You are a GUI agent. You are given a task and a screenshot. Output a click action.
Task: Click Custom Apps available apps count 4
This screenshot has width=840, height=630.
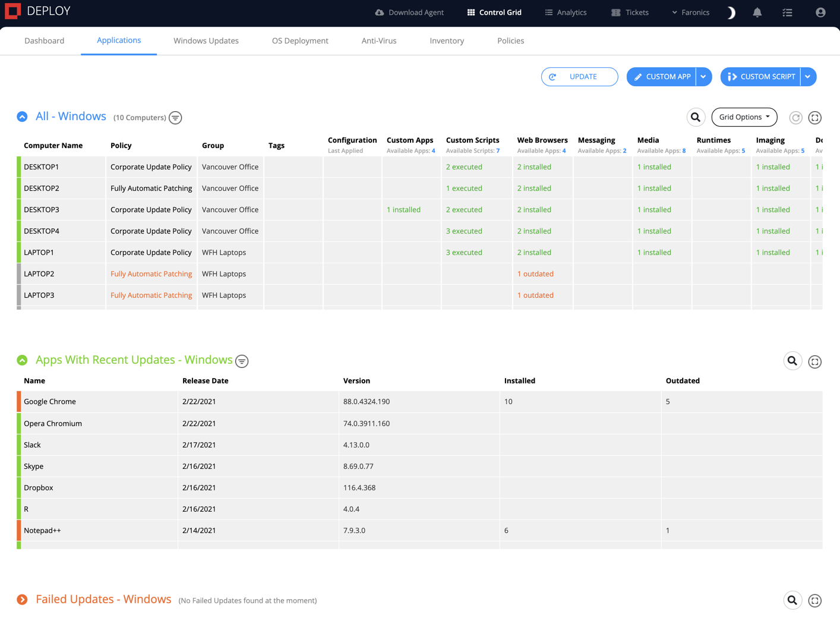[434, 151]
